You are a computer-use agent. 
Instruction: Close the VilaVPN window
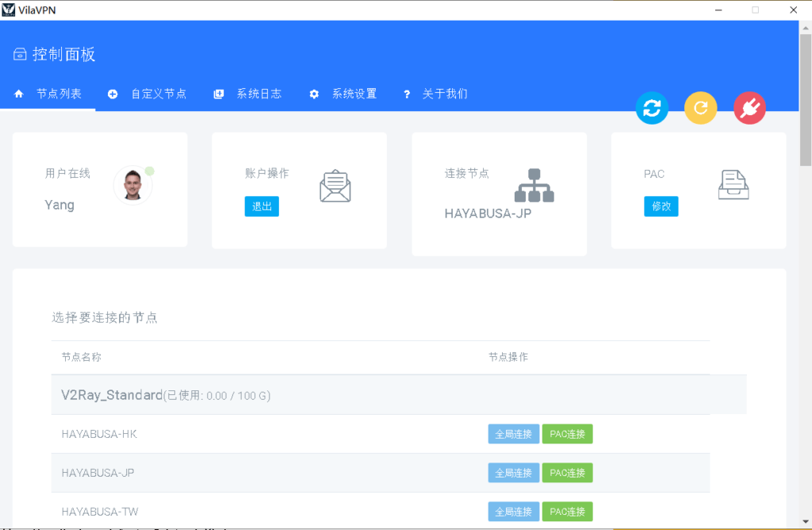[793, 10]
